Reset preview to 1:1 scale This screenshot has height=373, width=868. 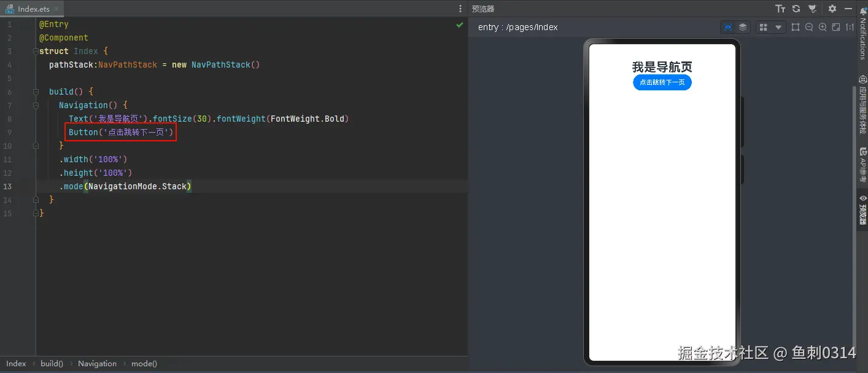tap(850, 27)
